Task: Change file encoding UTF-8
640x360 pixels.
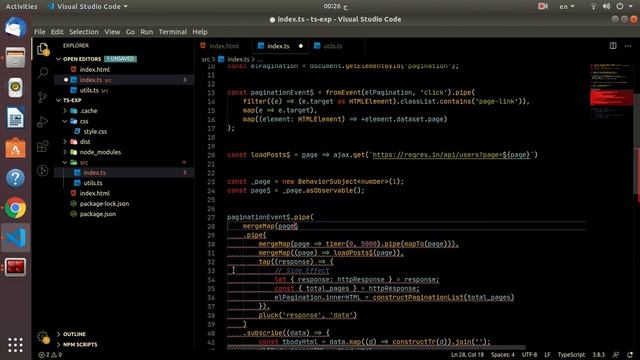Action: pyautogui.click(x=529, y=355)
